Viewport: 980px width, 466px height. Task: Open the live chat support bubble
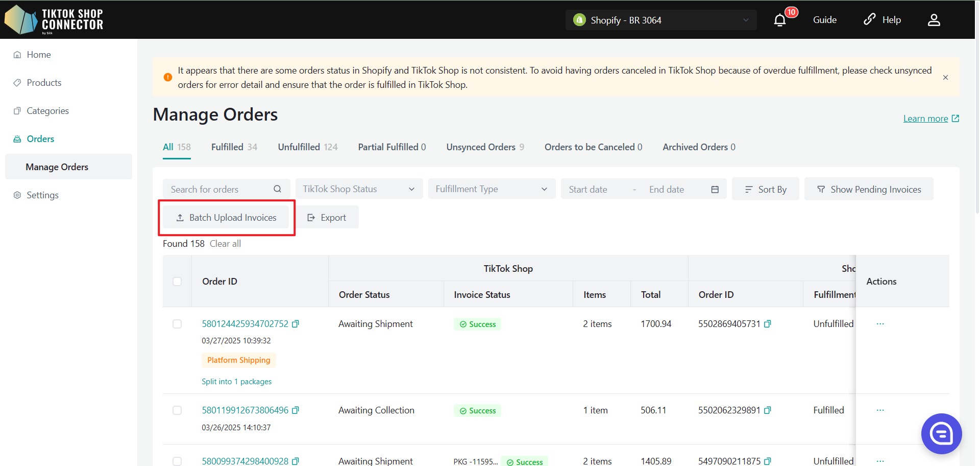(x=941, y=434)
